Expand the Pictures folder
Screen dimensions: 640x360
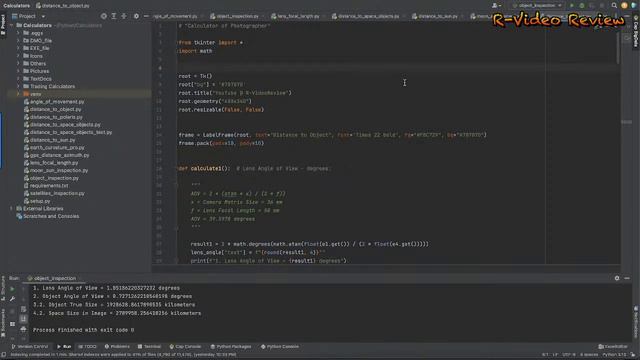[18, 71]
